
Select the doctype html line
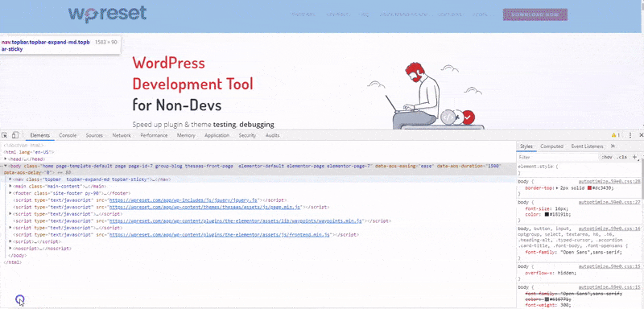pyautogui.click(x=23, y=145)
